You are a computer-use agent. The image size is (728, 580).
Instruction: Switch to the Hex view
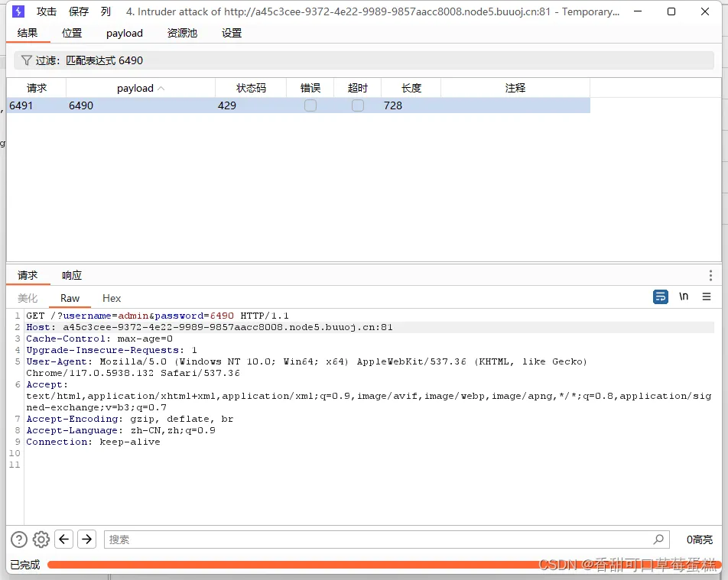tap(111, 298)
